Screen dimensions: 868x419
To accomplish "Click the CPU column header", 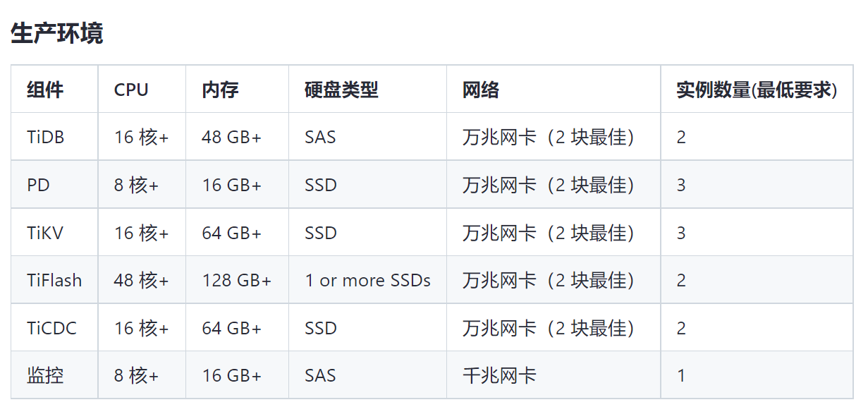I will pyautogui.click(x=131, y=90).
